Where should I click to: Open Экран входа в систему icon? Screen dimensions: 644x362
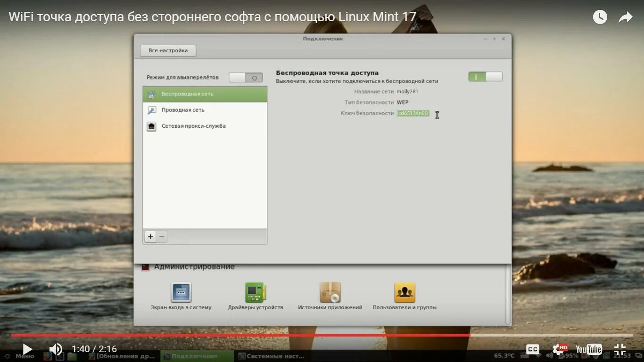click(x=181, y=292)
